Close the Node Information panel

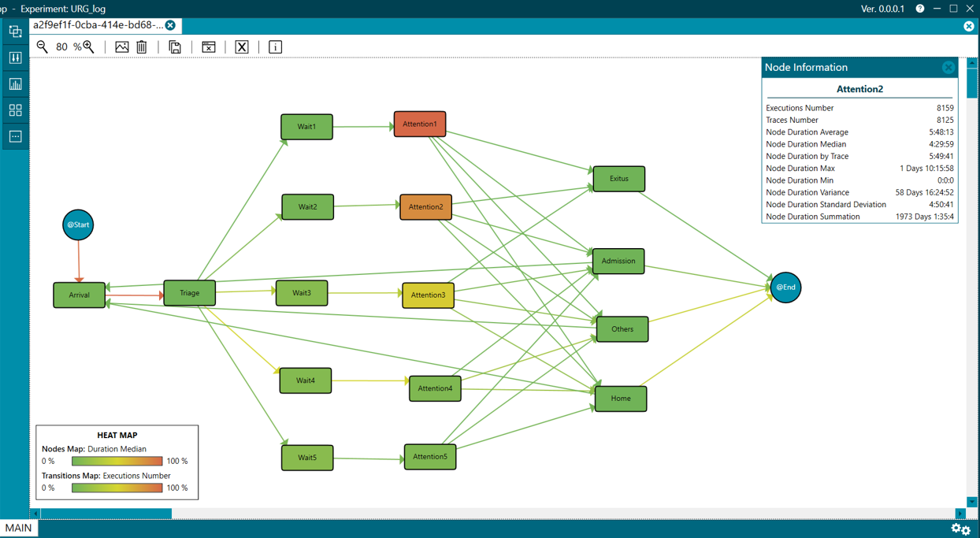tap(948, 68)
